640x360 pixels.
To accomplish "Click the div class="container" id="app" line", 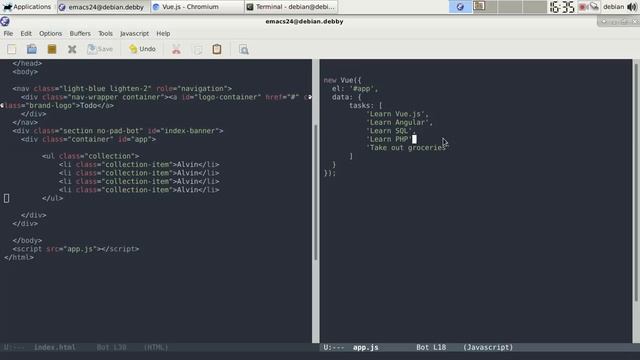I will (89, 139).
